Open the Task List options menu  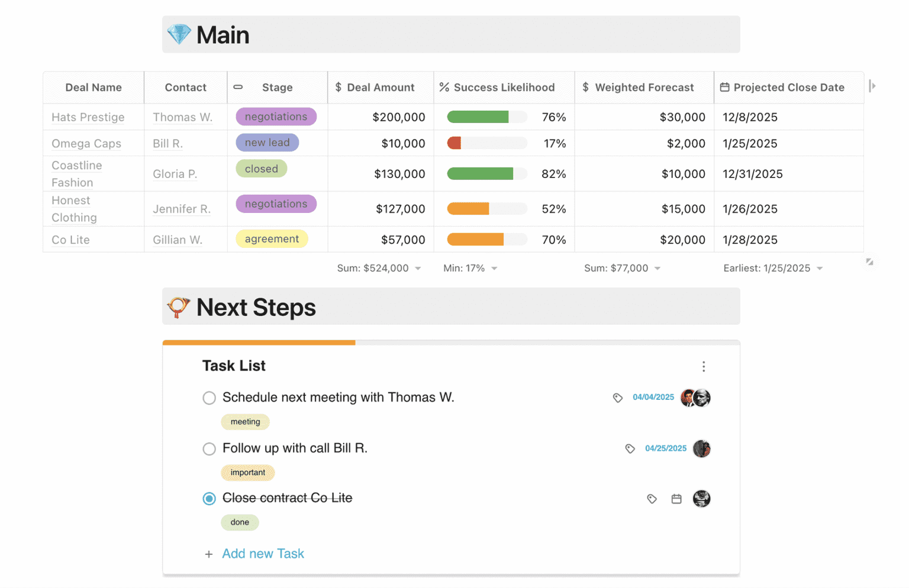(703, 366)
